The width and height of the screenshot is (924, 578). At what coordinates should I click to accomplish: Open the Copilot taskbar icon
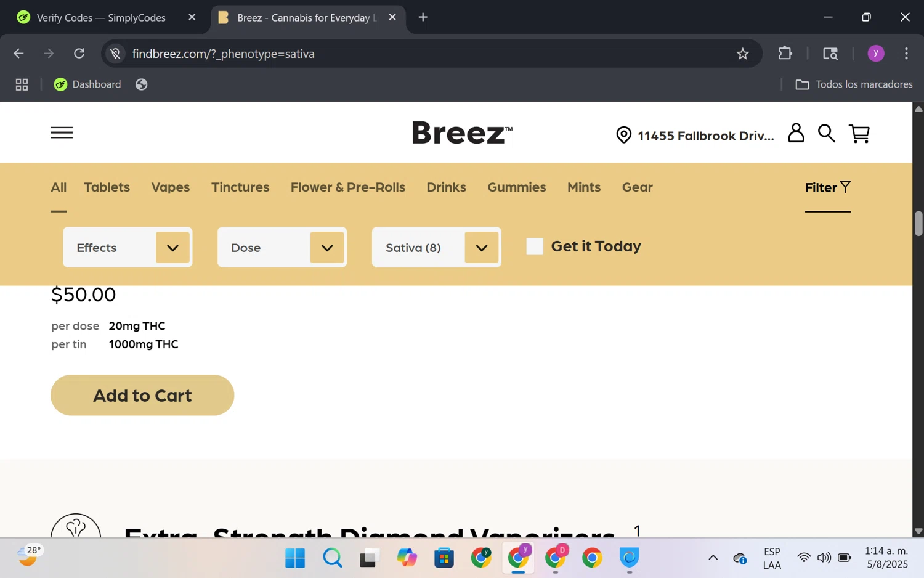407,558
